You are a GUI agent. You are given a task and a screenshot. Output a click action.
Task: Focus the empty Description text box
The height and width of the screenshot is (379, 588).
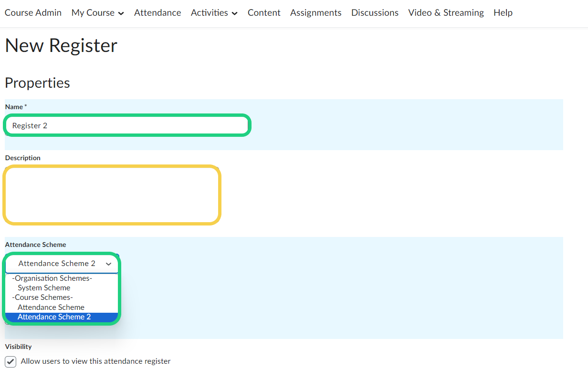click(x=112, y=195)
